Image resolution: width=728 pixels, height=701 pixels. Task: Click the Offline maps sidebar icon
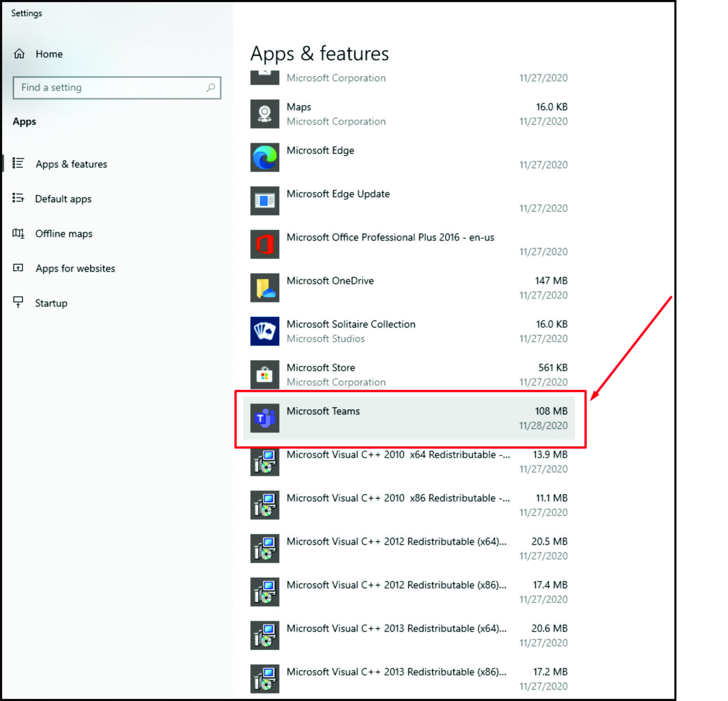(19, 234)
